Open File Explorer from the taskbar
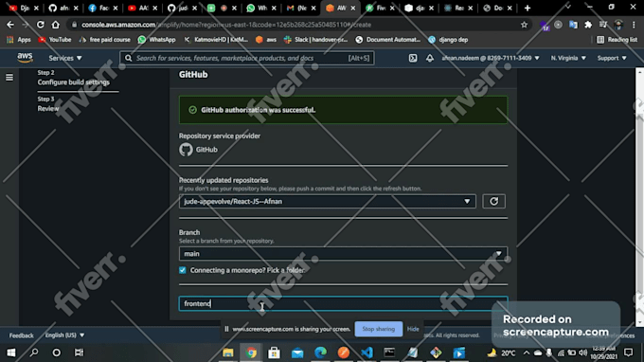The height and width of the screenshot is (362, 644). pos(228,353)
